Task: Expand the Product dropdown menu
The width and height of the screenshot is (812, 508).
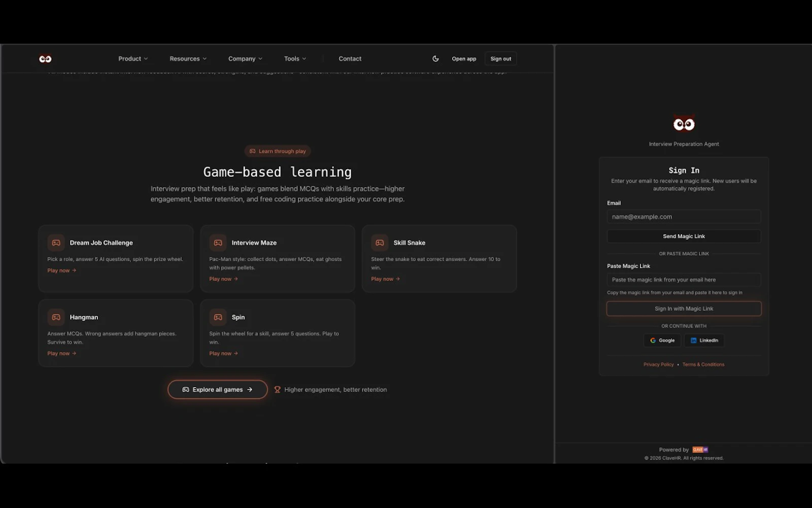Action: (133, 59)
